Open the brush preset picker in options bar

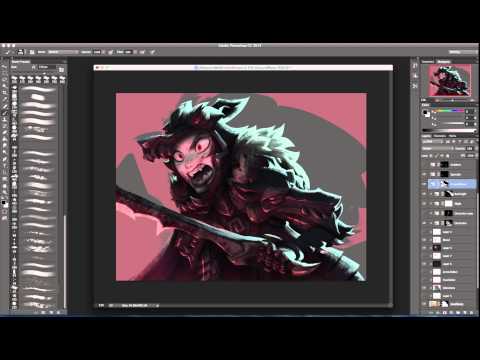[x=21, y=52]
